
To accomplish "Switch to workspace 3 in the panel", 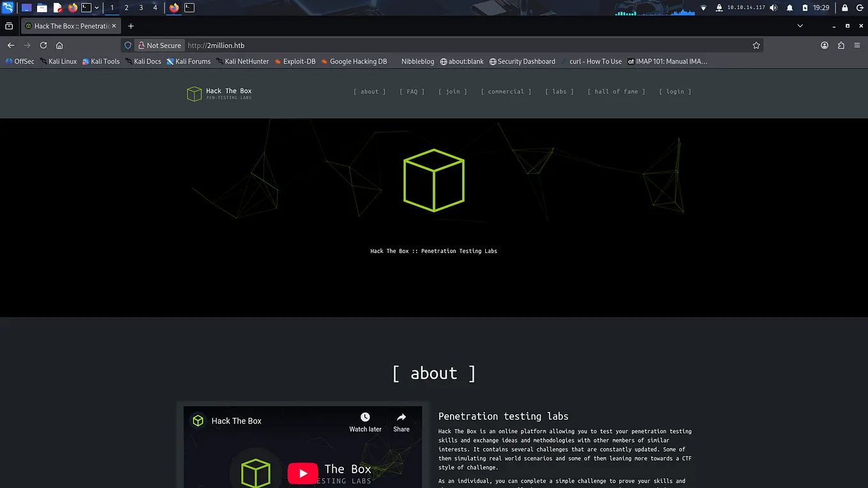I will [x=141, y=8].
